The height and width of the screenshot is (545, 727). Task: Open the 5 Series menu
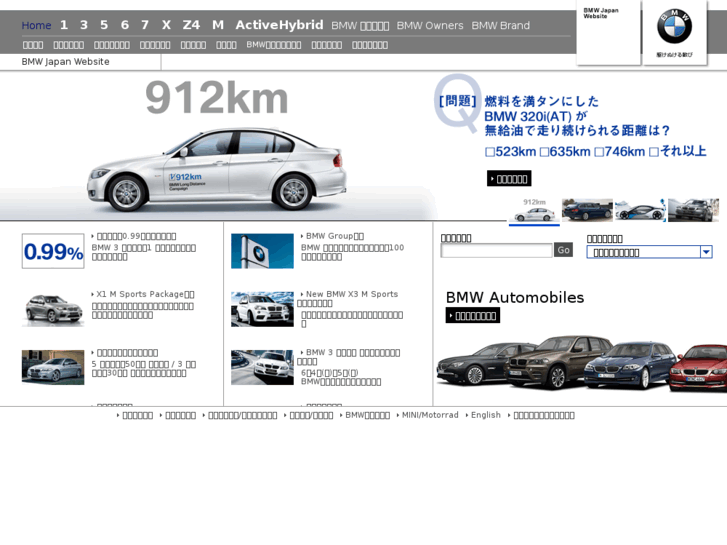click(x=104, y=25)
